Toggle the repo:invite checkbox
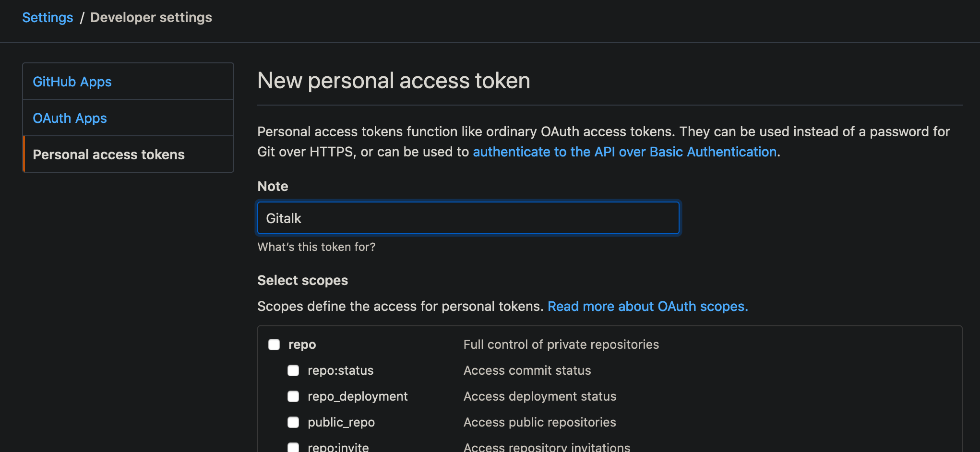 (x=293, y=447)
